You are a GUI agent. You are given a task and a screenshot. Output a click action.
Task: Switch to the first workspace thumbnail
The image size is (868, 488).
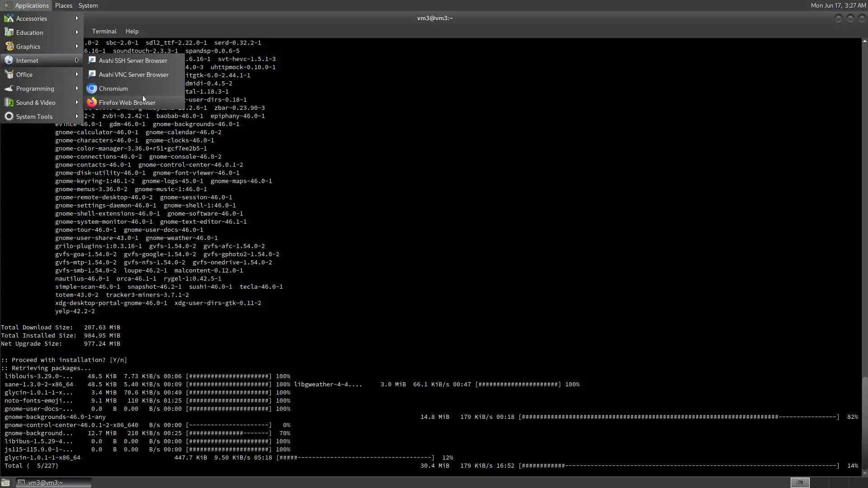click(x=800, y=483)
